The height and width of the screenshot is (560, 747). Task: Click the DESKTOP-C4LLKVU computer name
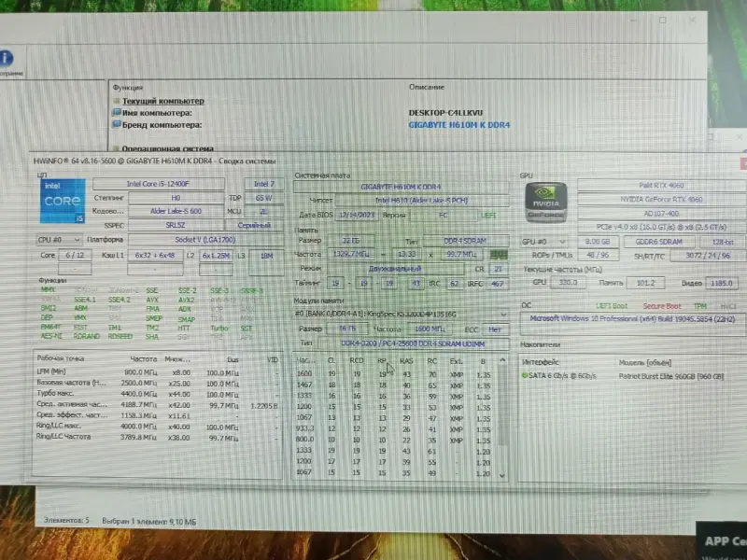pos(445,113)
